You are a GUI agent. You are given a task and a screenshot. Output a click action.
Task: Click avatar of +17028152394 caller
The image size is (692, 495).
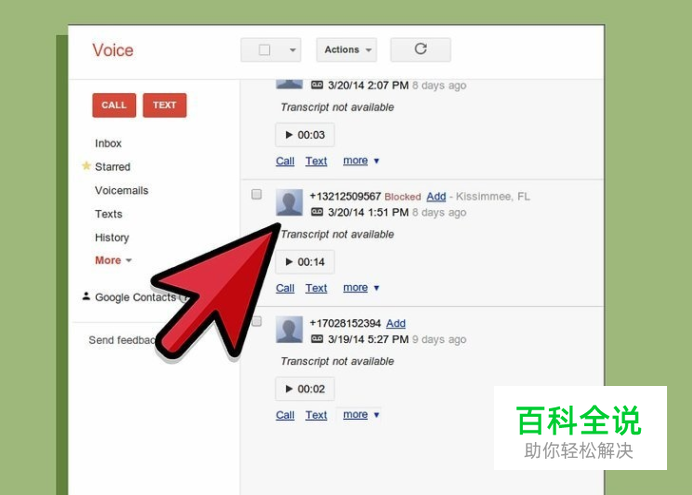click(x=289, y=330)
